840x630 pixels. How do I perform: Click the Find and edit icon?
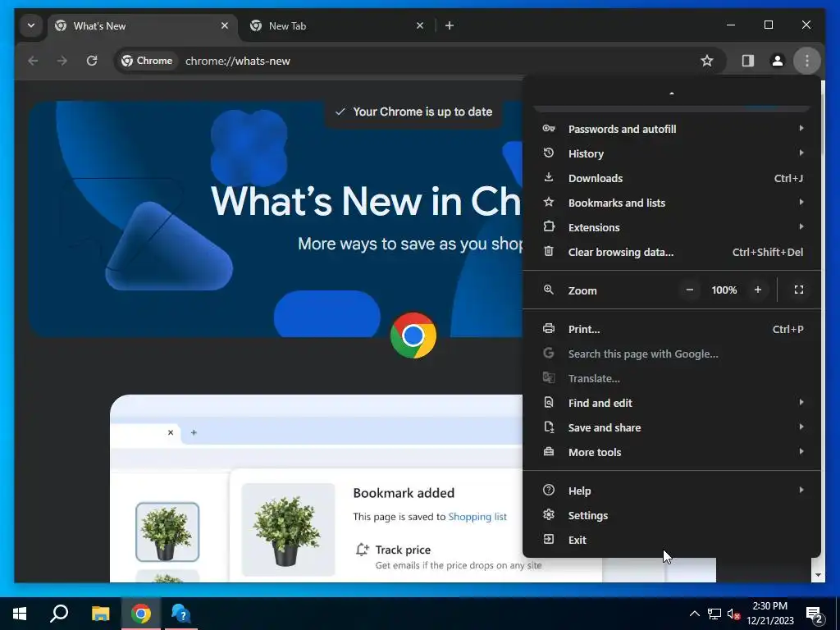tap(549, 402)
